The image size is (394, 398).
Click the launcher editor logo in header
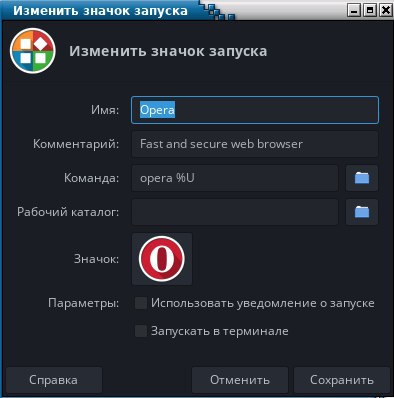[33, 51]
